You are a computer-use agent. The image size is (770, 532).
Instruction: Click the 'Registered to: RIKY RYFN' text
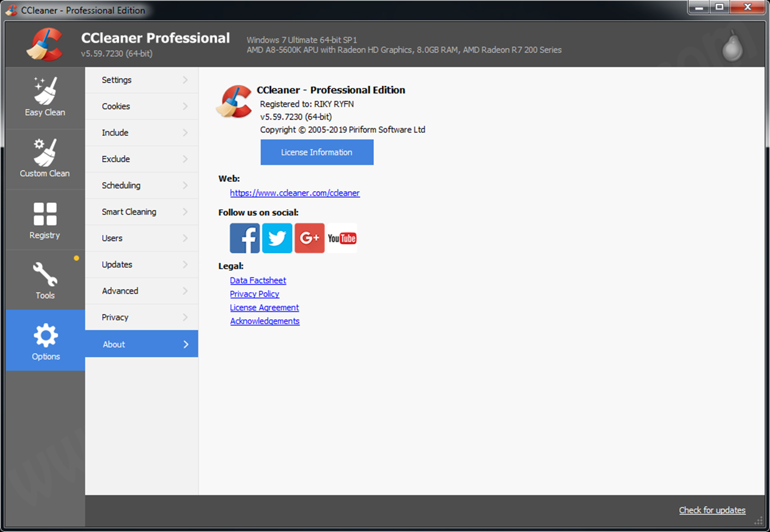307,104
